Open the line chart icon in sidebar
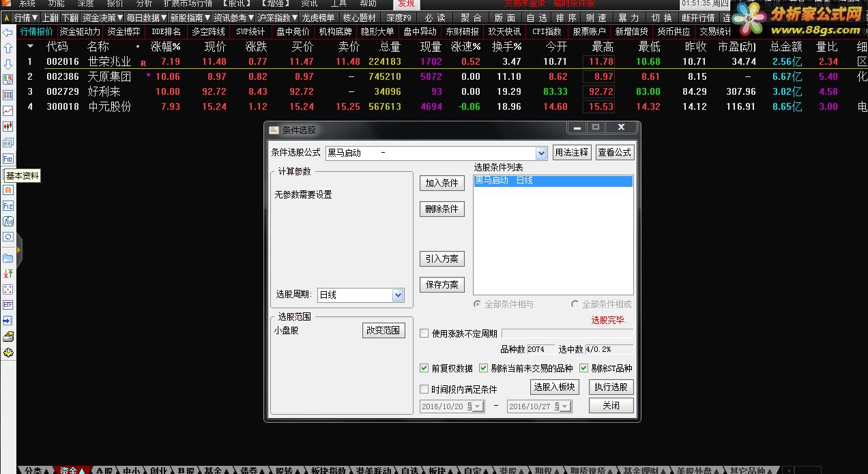 [8, 110]
